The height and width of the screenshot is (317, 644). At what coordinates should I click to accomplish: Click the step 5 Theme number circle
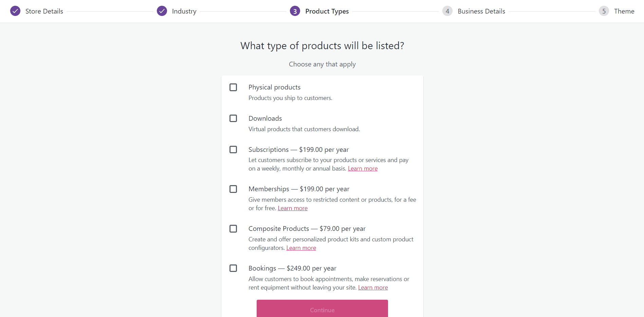pos(604,11)
